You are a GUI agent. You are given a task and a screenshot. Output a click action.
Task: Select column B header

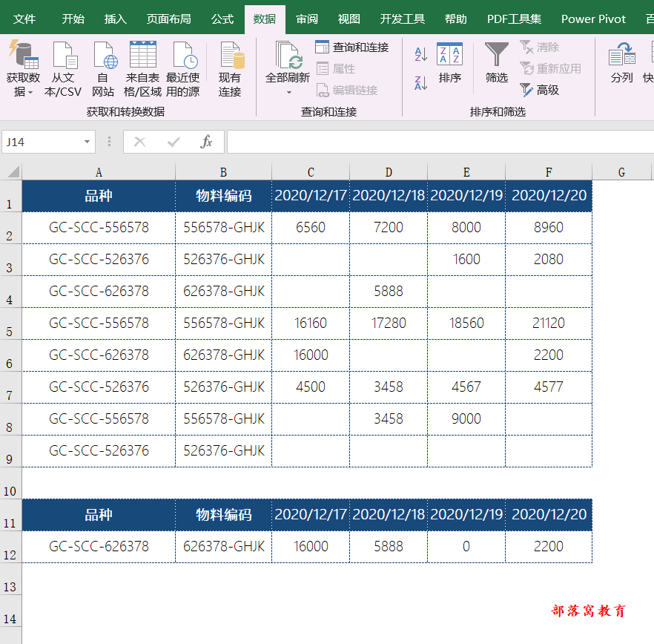[x=223, y=172]
